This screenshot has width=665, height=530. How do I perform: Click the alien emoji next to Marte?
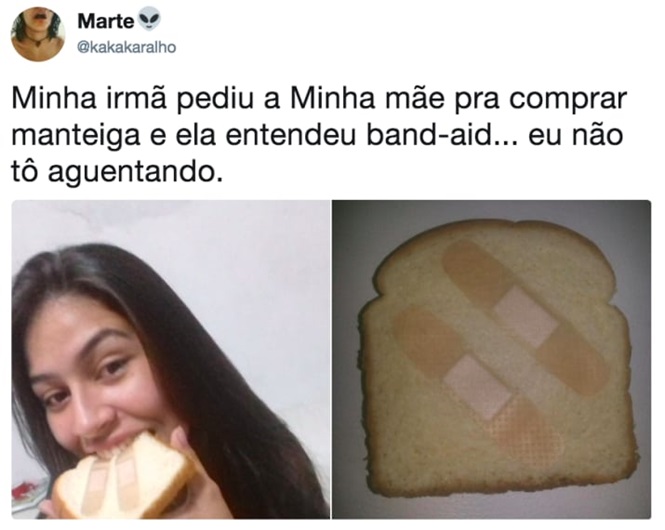coord(150,20)
